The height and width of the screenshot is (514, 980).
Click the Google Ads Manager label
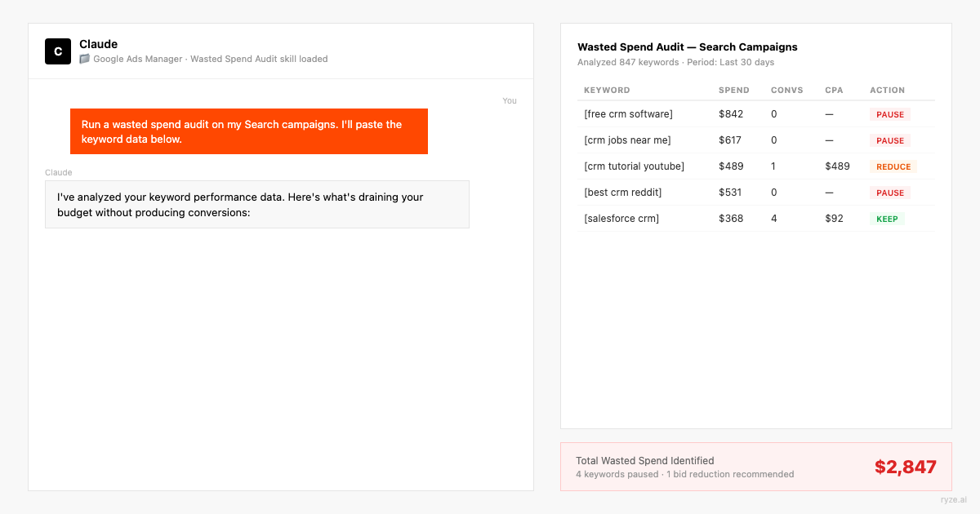pos(136,58)
